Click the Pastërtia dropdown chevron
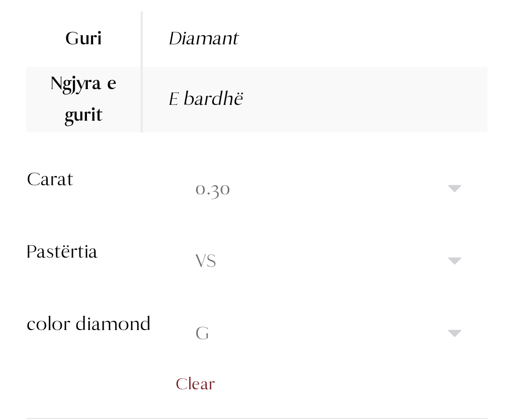 coord(455,260)
